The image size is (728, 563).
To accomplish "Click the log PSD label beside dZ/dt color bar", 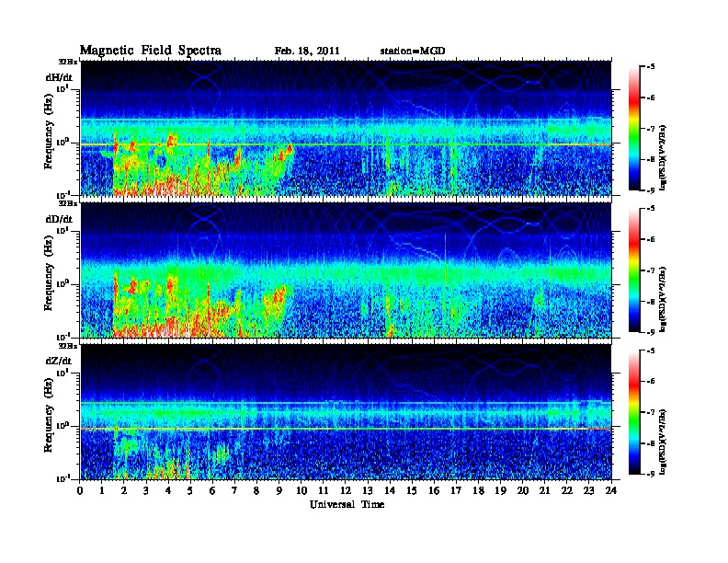I will click(663, 442).
